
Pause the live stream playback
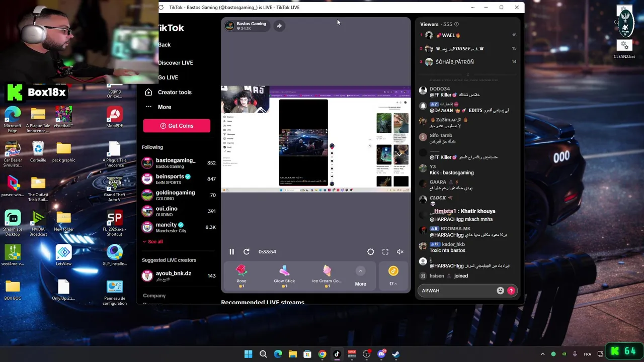pyautogui.click(x=231, y=251)
